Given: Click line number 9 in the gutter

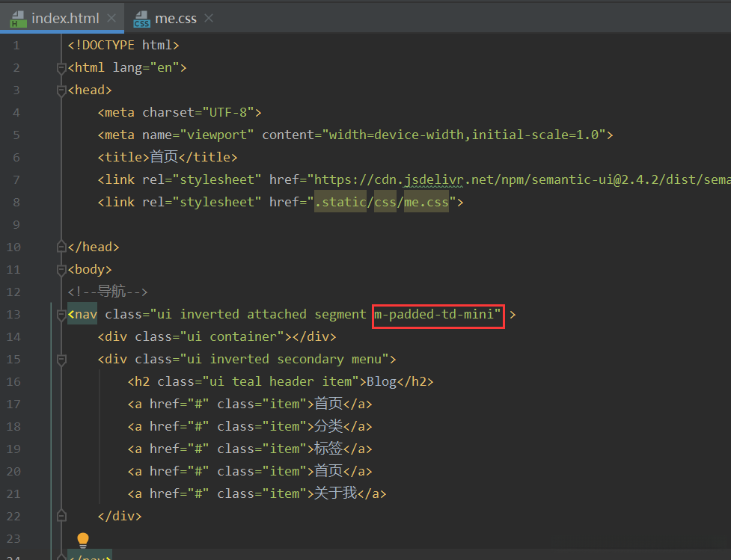Looking at the screenshot, I should [16, 224].
